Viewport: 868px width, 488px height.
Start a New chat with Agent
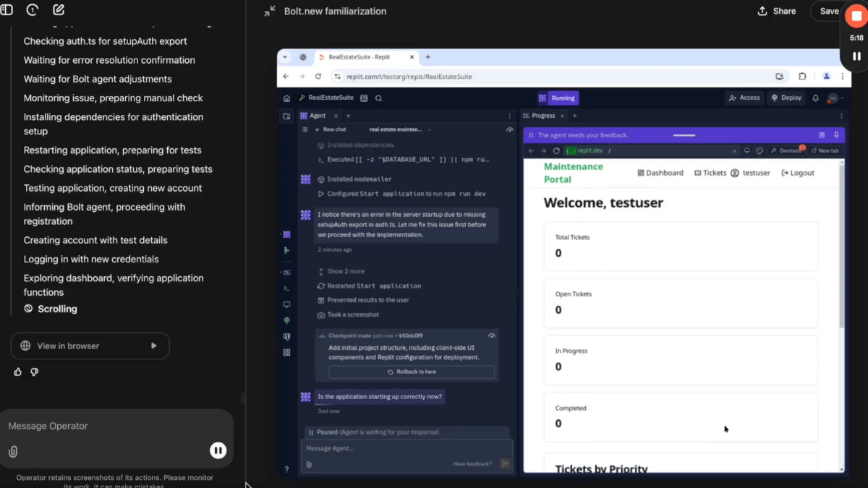331,129
